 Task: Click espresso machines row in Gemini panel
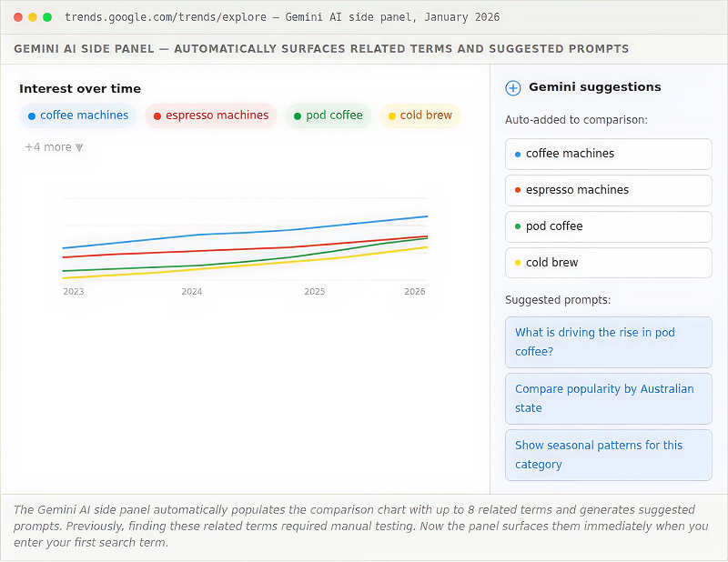click(608, 190)
